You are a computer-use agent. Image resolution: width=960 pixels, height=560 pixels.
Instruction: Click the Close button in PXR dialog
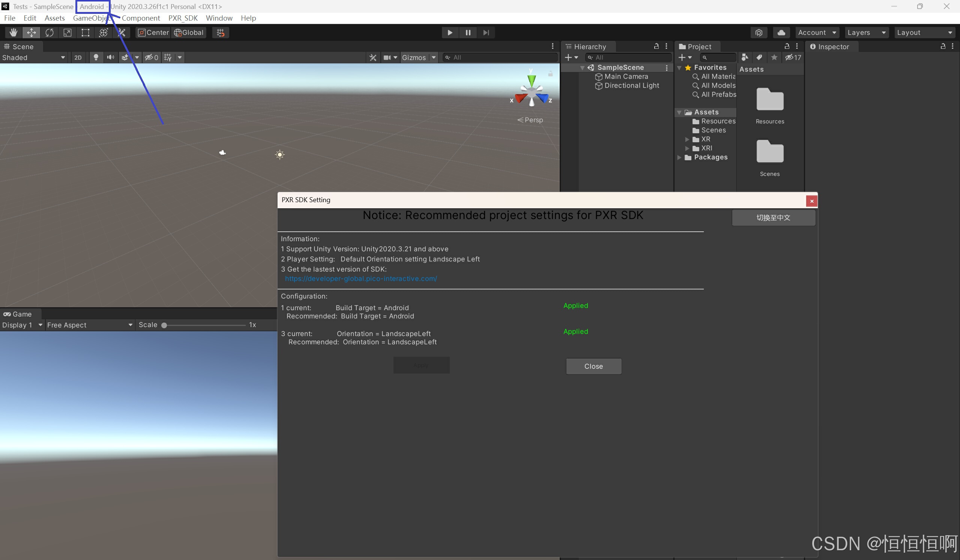tap(593, 366)
